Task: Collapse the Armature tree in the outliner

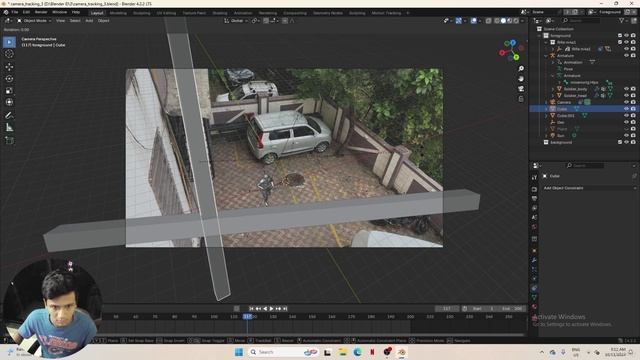Action: coord(547,56)
